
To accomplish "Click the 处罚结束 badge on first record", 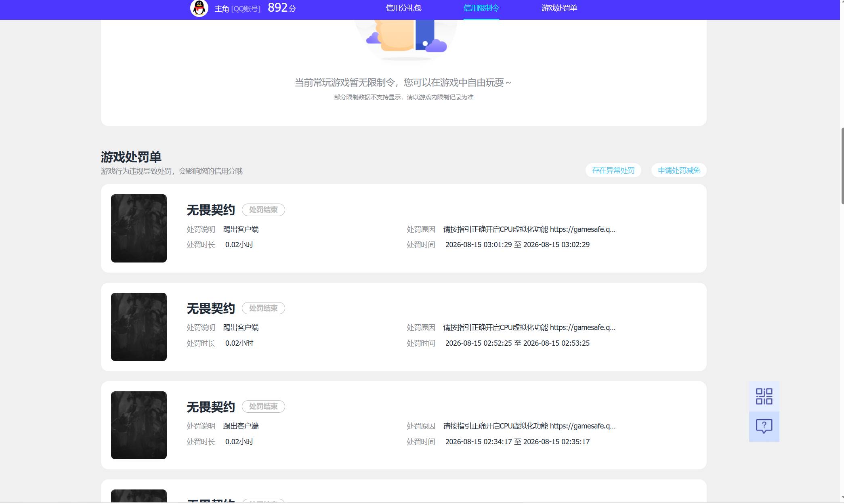I will click(x=263, y=210).
